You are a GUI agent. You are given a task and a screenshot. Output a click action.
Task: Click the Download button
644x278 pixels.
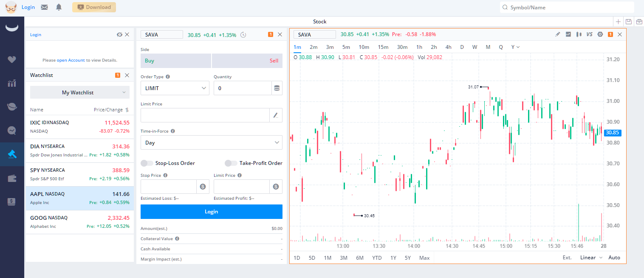click(94, 7)
